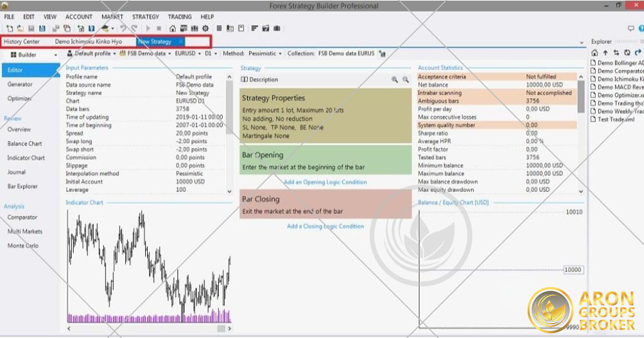Click the indicator chart scrollbar right arrow
Image resolution: width=644 pixels, height=338 pixels.
[x=229, y=329]
